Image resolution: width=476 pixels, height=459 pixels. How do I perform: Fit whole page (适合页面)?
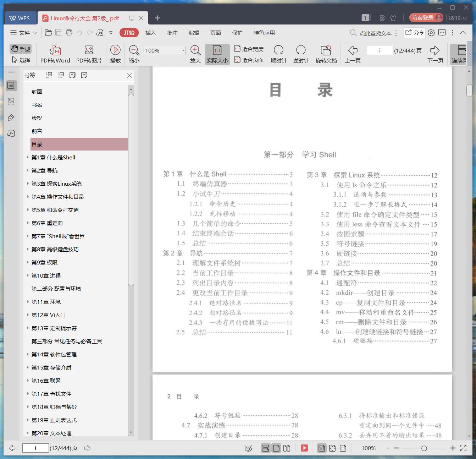pyautogui.click(x=249, y=60)
